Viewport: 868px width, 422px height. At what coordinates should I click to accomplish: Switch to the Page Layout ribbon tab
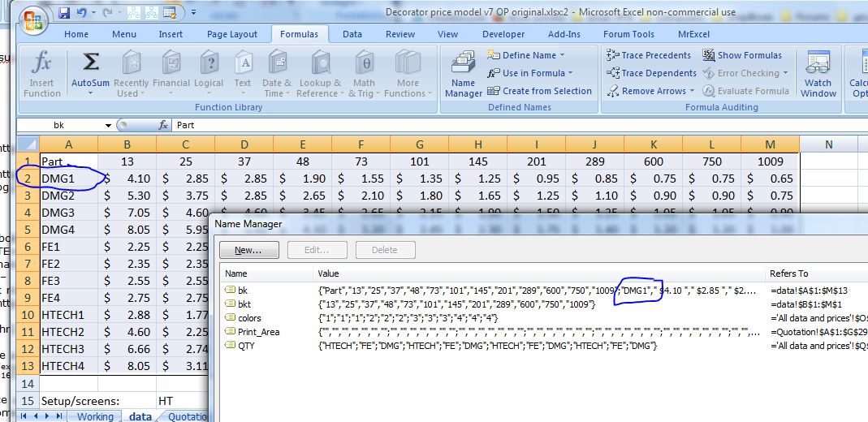[x=232, y=34]
